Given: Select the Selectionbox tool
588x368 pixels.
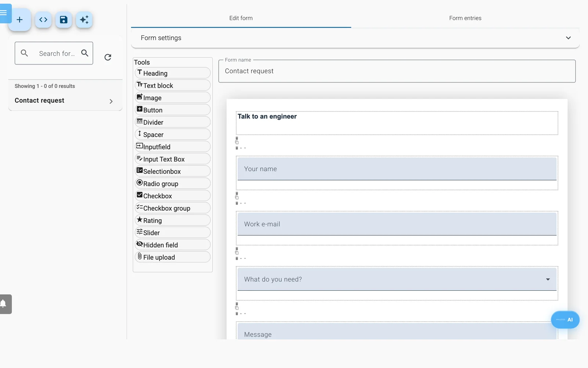Looking at the screenshot, I should 173,171.
